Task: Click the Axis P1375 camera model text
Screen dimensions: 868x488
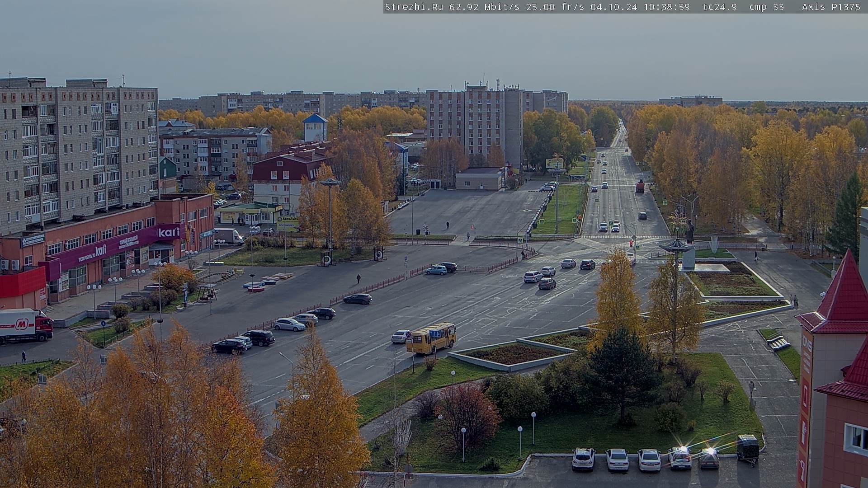Action: point(831,7)
